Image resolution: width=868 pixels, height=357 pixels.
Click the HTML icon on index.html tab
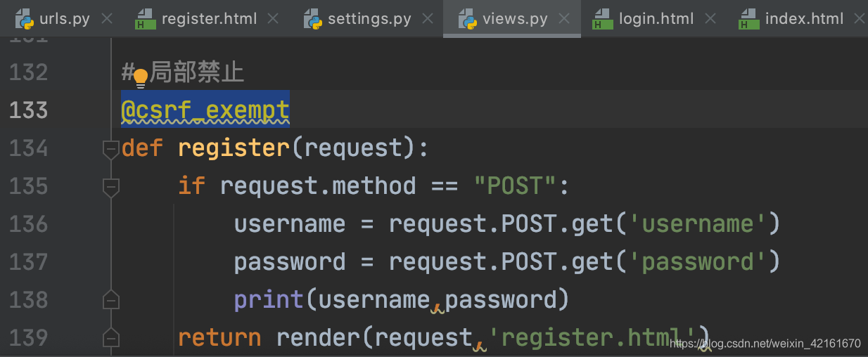[x=749, y=19]
